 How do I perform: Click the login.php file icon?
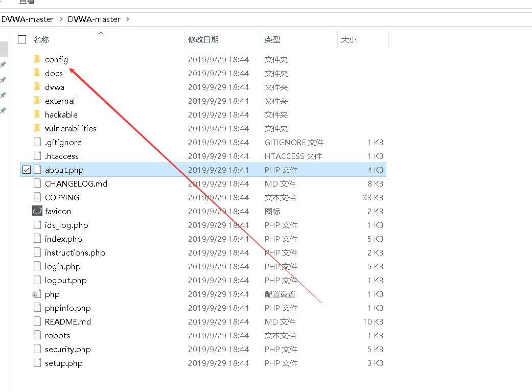tap(37, 266)
